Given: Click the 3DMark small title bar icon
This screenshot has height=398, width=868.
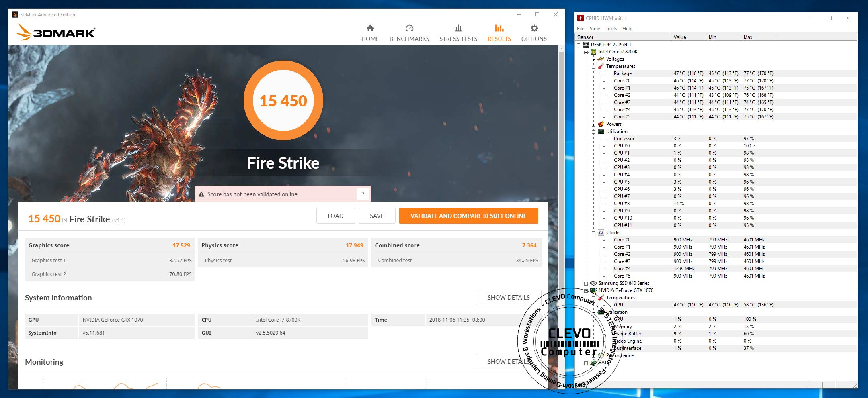Looking at the screenshot, I should 15,15.
